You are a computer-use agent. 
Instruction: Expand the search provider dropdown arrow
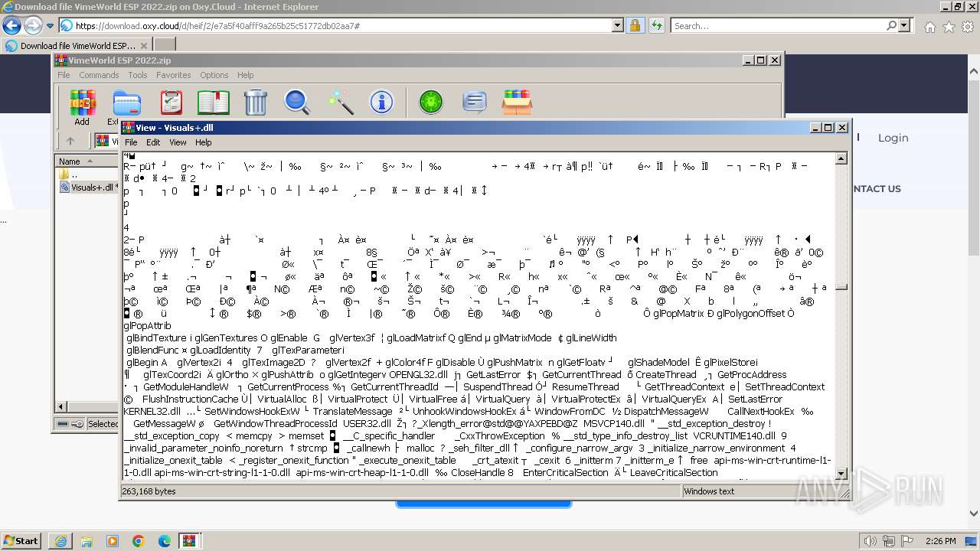tap(904, 26)
